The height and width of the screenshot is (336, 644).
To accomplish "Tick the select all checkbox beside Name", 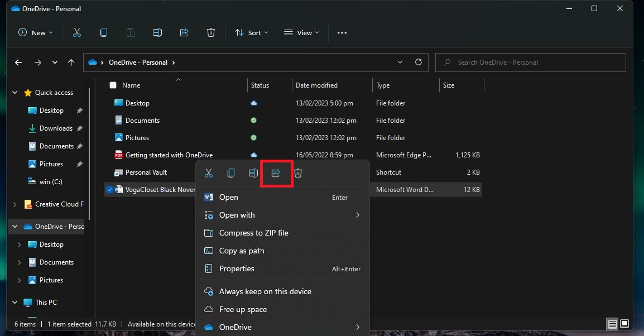I will pyautogui.click(x=113, y=85).
